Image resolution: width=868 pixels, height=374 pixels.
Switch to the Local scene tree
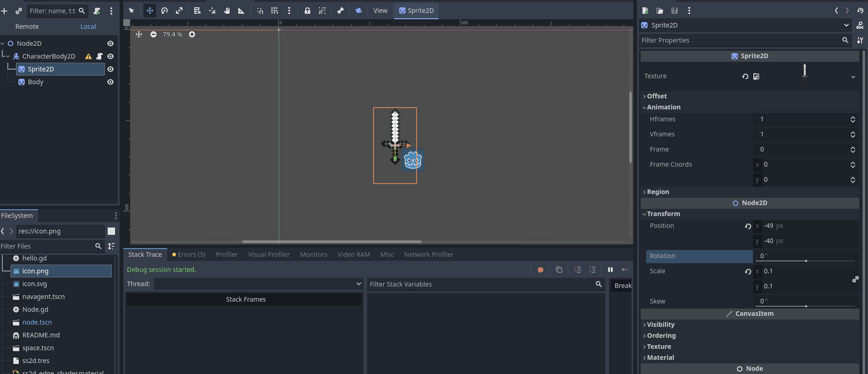pos(88,27)
